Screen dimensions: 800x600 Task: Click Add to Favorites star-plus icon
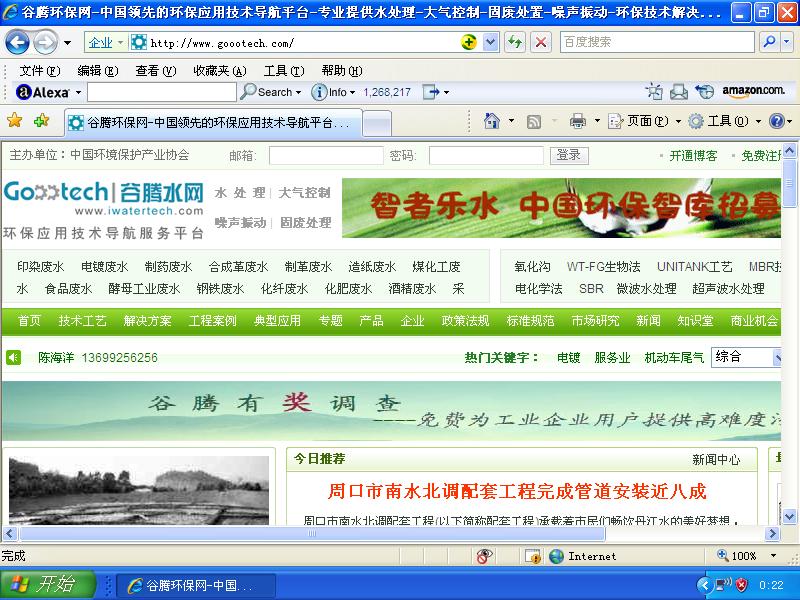coord(41,121)
